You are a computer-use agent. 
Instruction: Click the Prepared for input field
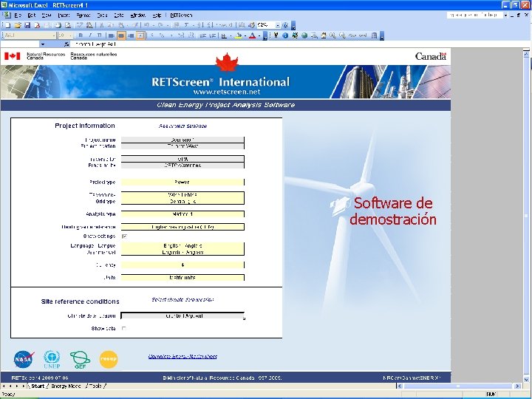183,159
